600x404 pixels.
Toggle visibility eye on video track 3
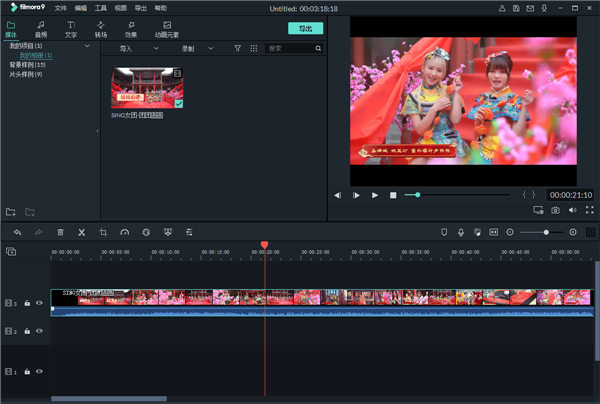pyautogui.click(x=40, y=302)
